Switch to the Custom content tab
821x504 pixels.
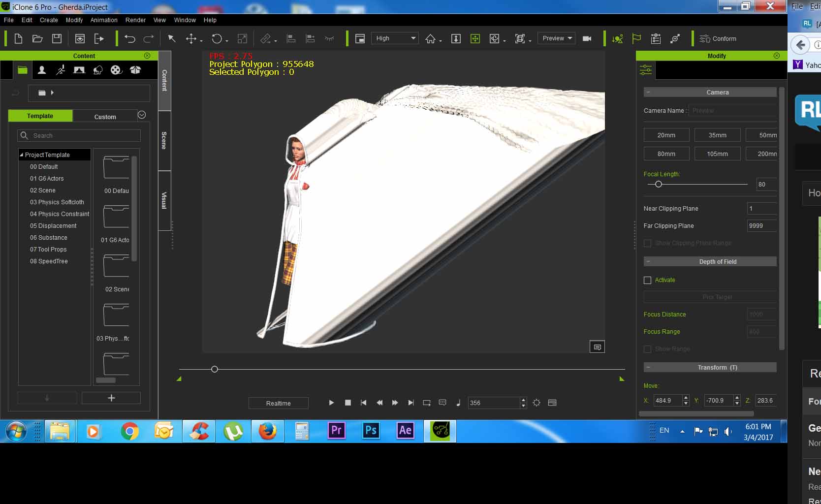click(x=105, y=117)
